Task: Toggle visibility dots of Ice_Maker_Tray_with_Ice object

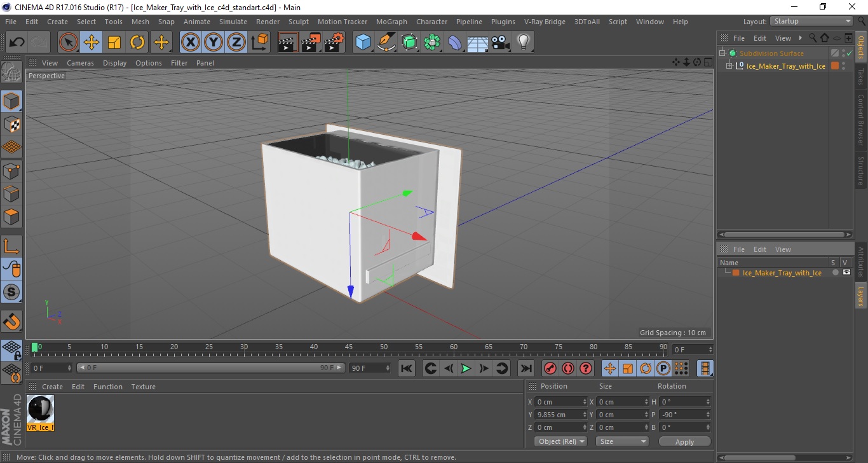Action: pos(843,66)
